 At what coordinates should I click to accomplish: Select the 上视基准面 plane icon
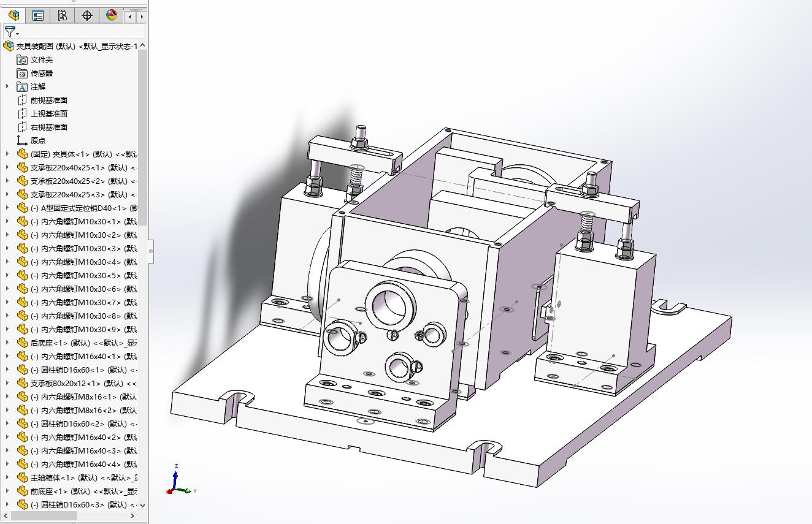(x=22, y=113)
